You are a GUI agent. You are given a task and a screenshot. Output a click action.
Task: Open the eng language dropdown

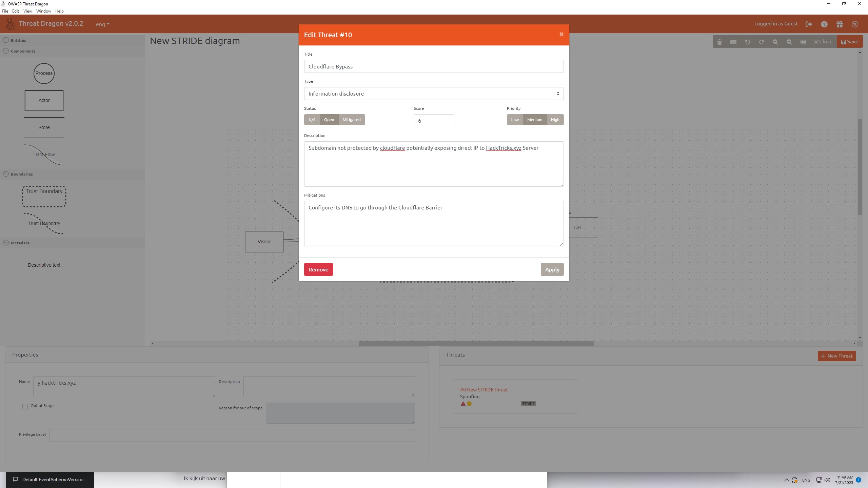pos(102,24)
